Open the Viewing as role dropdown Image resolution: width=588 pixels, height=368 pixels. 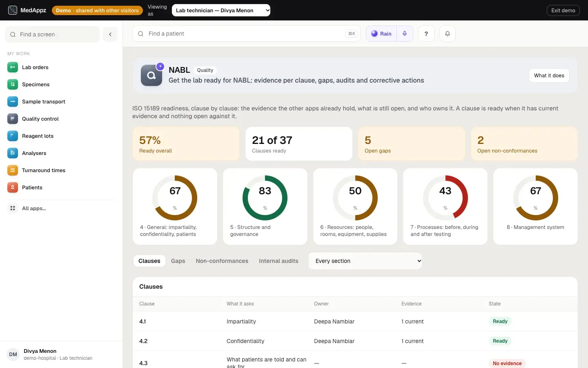pos(221,10)
